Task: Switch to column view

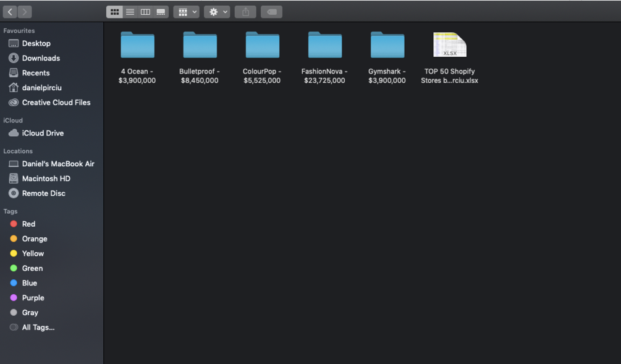Action: pos(145,12)
